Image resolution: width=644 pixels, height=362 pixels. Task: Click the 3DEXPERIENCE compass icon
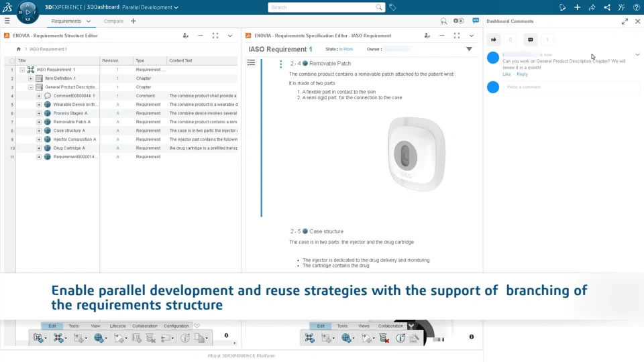pyautogui.click(x=28, y=12)
